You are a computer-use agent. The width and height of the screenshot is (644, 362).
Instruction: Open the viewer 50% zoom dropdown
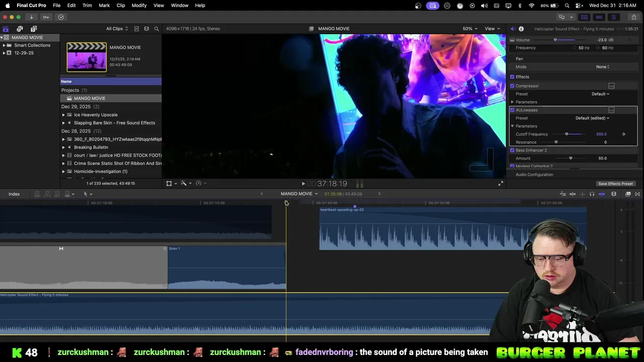coord(470,29)
